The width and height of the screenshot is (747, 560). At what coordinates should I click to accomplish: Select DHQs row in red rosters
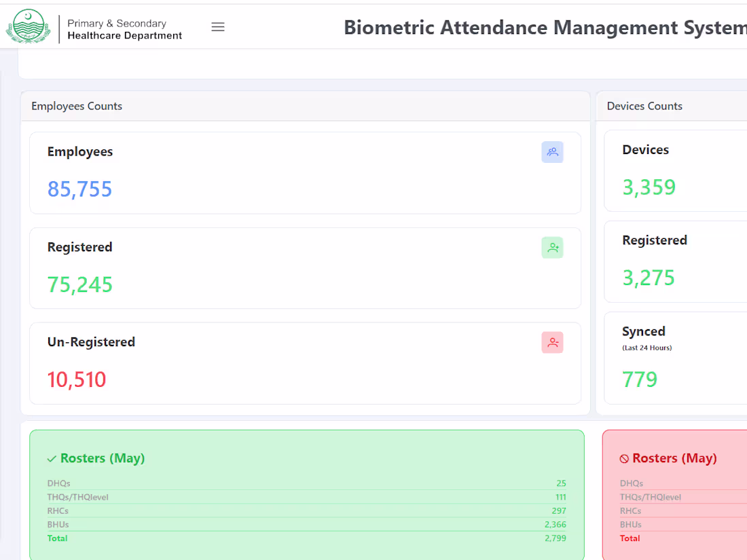pyautogui.click(x=683, y=483)
